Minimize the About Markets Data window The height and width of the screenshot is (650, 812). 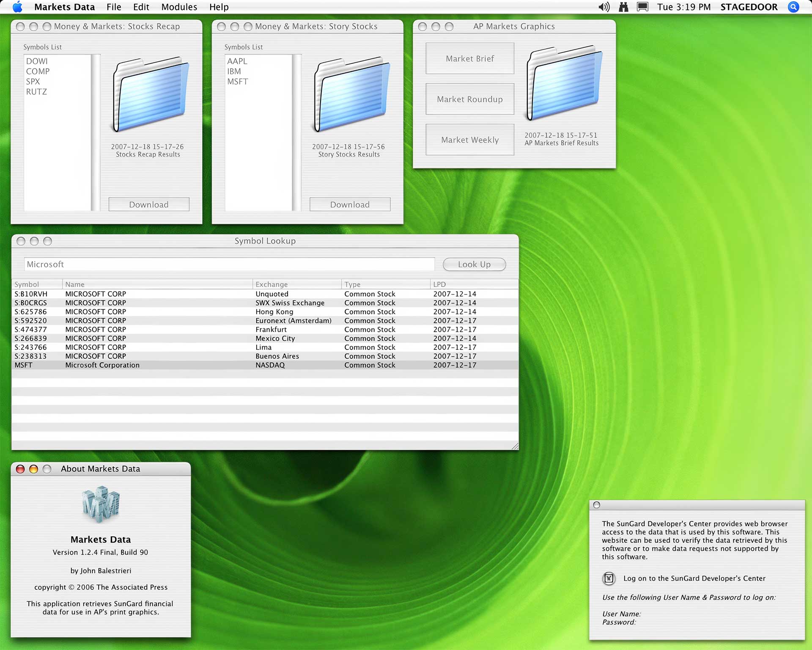tap(34, 469)
